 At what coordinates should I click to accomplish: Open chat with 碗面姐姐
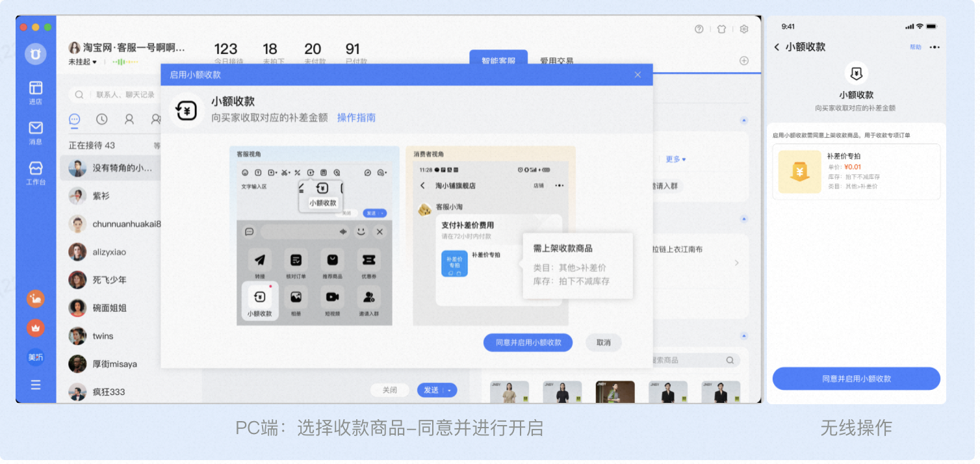point(110,307)
